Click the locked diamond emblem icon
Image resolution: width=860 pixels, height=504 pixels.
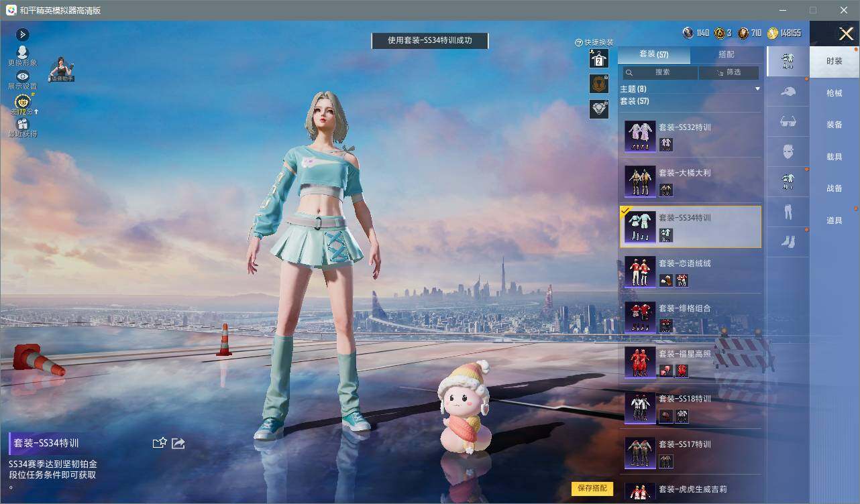[x=598, y=109]
